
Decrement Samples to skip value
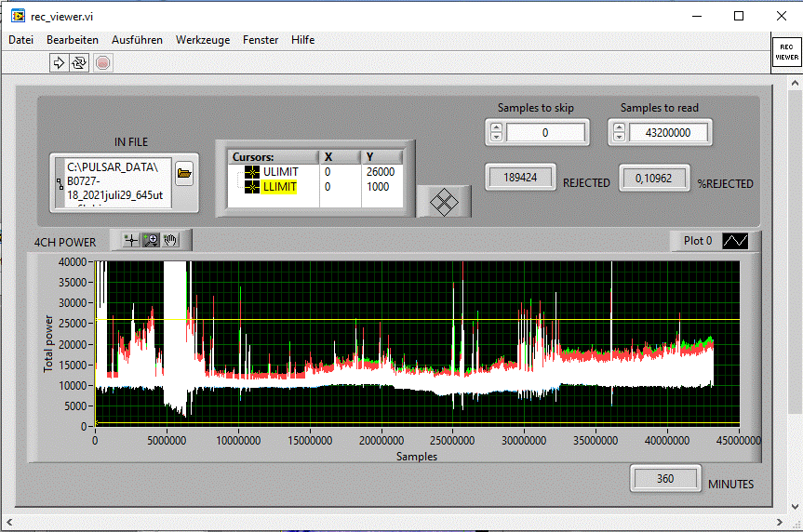[496, 137]
